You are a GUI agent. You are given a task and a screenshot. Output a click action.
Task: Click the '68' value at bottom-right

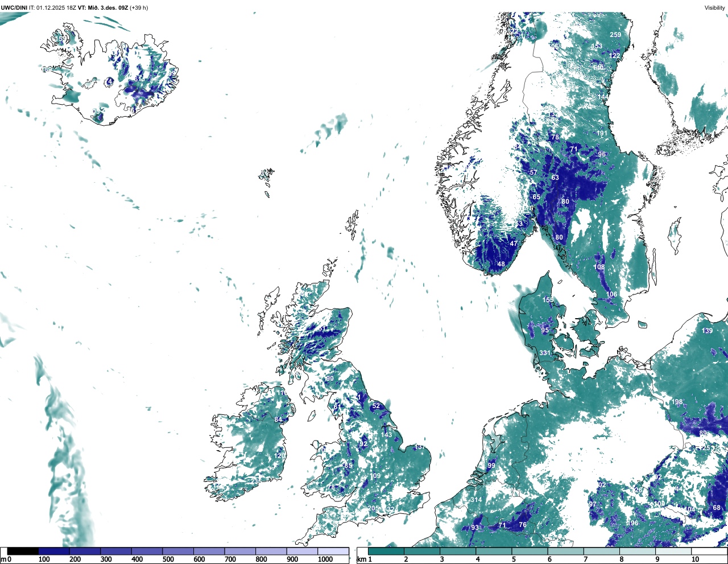tap(717, 508)
